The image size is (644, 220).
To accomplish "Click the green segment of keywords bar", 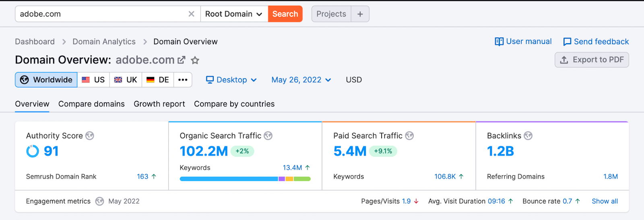I will 302,179.
